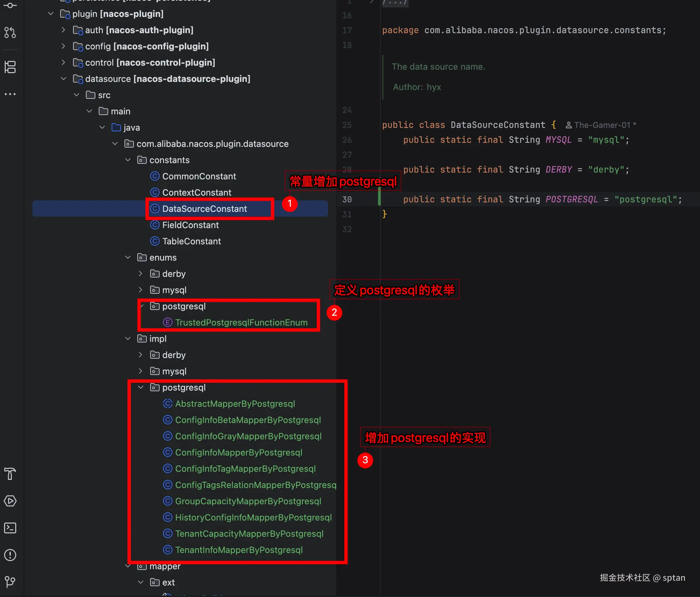
Task: Open the Services run tool window icon
Action: 10,501
